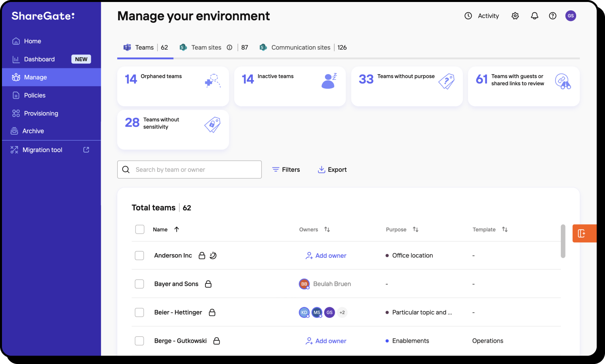Switch to the Teams tab
The height and width of the screenshot is (364, 605).
145,47
